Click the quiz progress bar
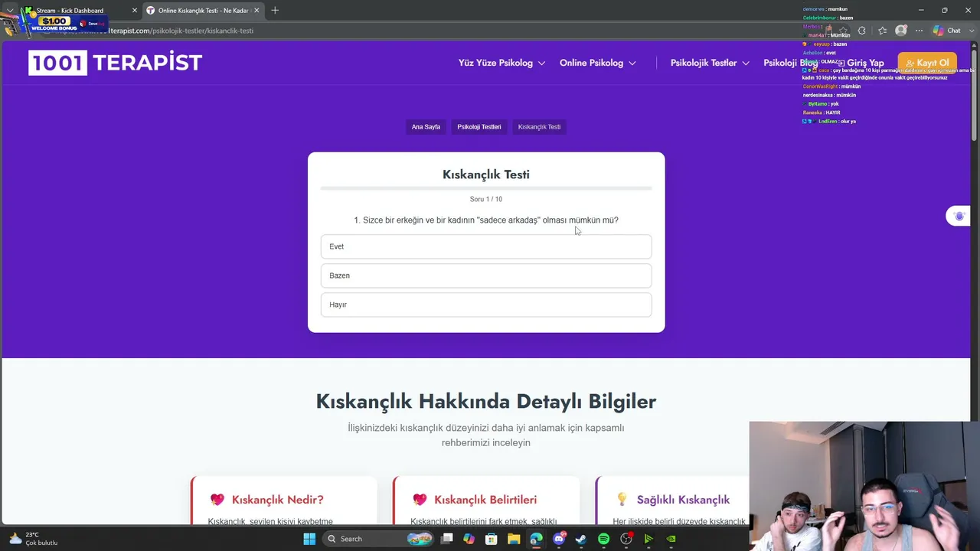Viewport: 980px width, 551px height. tap(486, 187)
